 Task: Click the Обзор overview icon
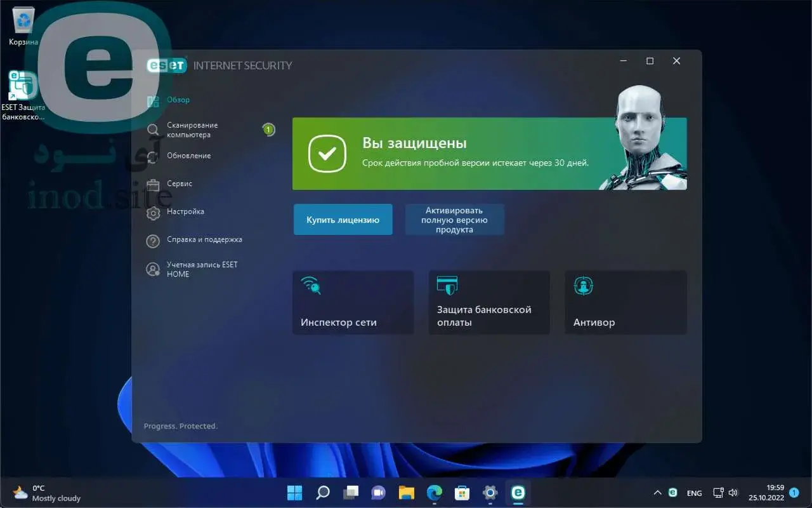153,101
